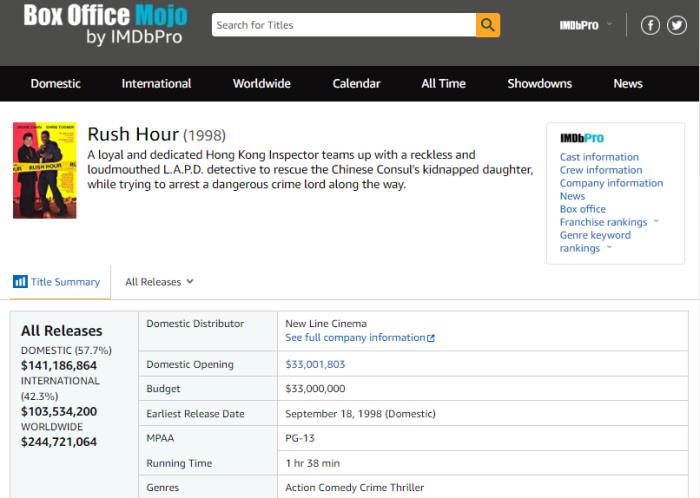Click the IMDbPro logo in sidebar panel

pyautogui.click(x=581, y=138)
